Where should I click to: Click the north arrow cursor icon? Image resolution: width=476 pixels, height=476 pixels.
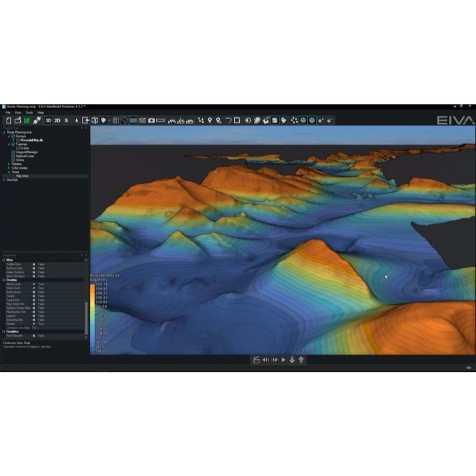pyautogui.click(x=76, y=121)
